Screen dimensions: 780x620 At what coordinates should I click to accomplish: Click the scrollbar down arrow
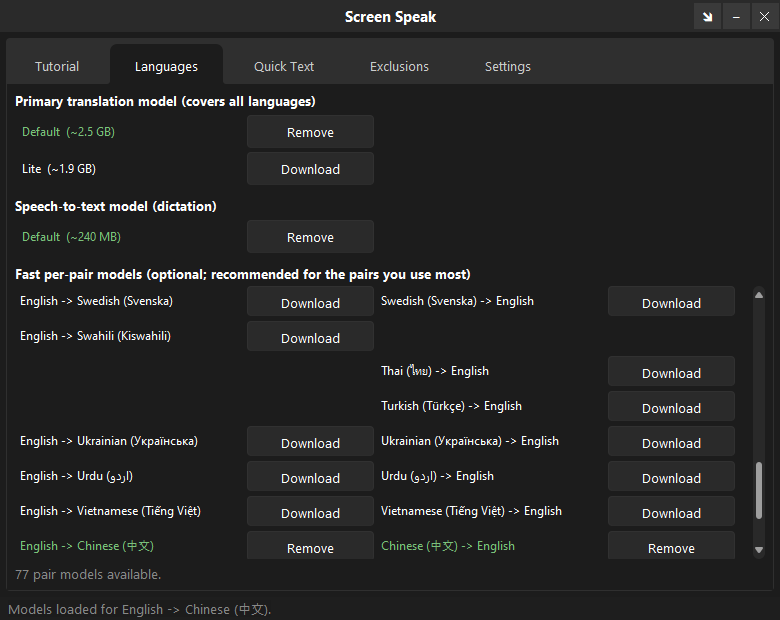[759, 550]
